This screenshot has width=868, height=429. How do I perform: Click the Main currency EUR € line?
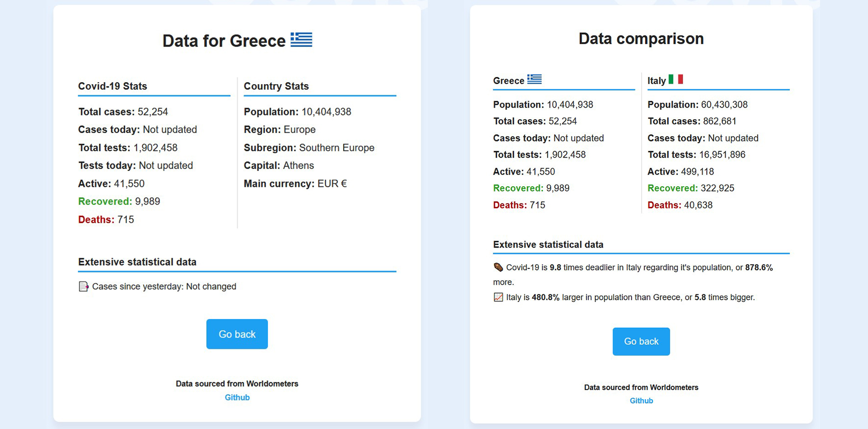[295, 184]
